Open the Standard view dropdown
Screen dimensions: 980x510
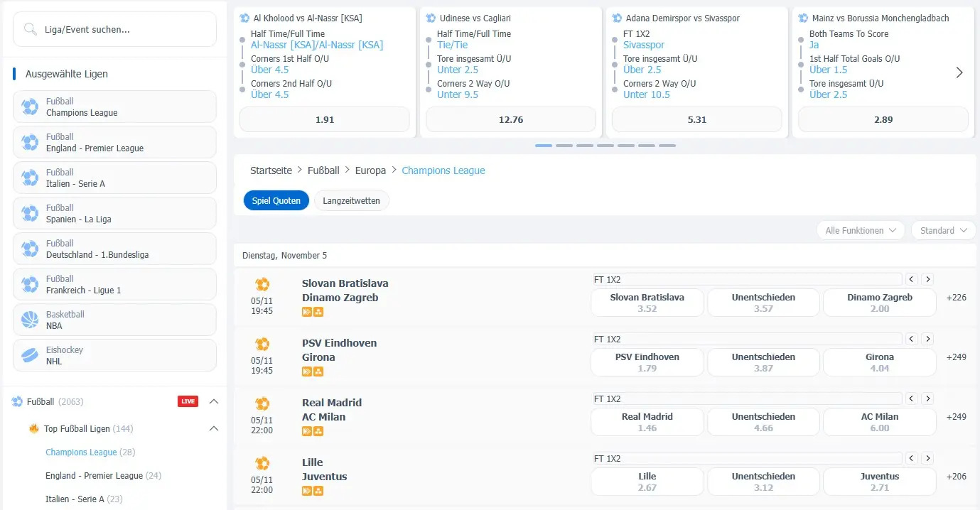coord(943,230)
